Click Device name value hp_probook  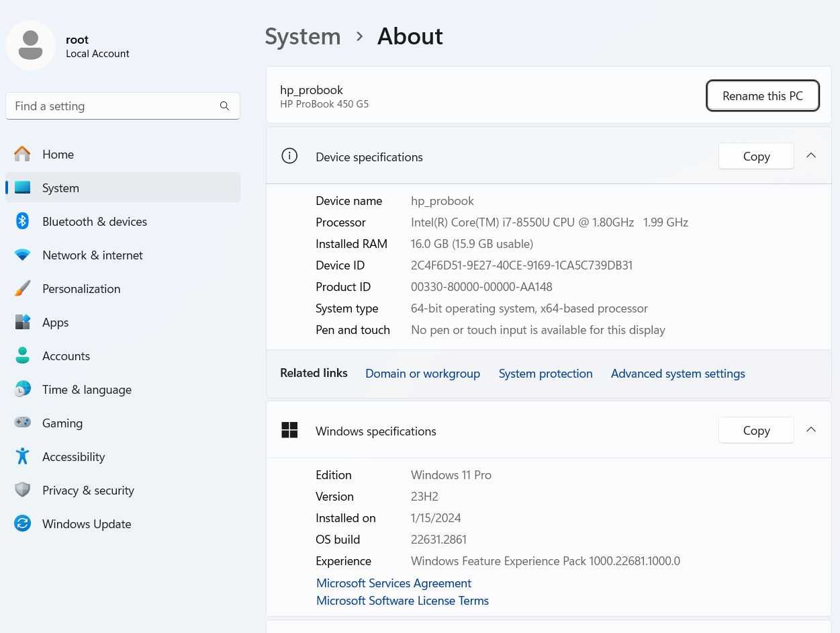point(442,201)
